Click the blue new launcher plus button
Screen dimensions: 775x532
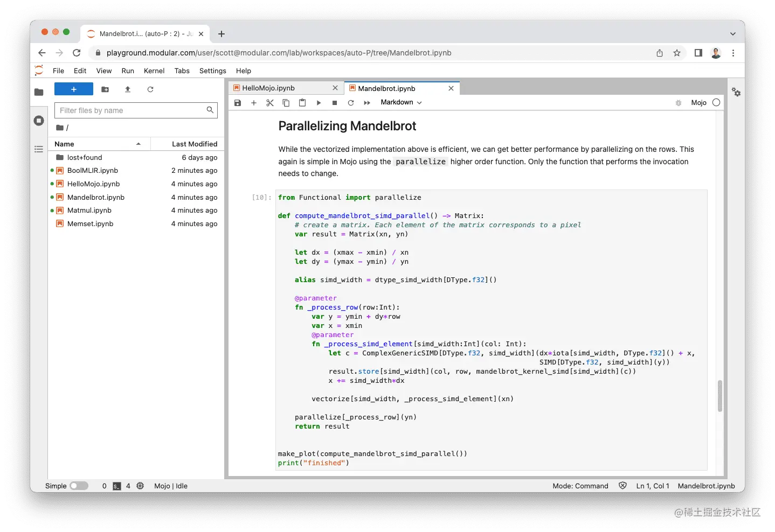[x=74, y=89]
